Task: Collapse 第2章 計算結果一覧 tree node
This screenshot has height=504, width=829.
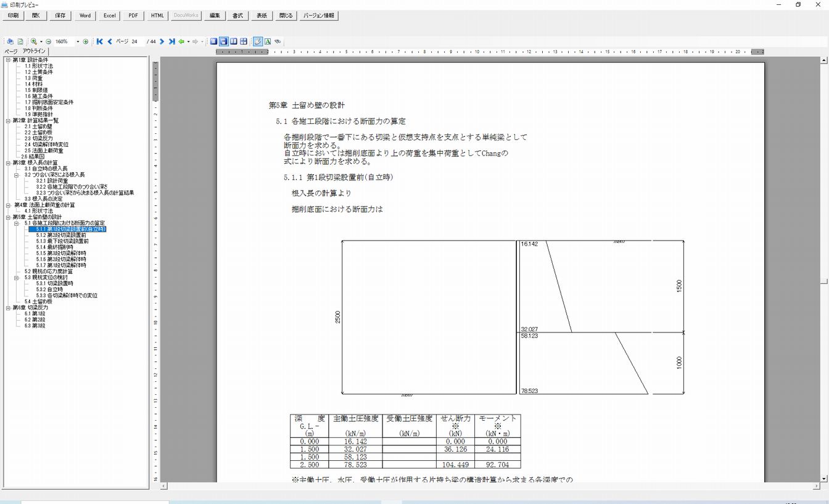Action: (8, 120)
